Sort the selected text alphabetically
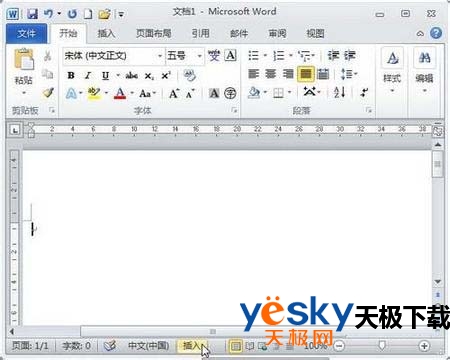Image resolution: width=450 pixels, height=360 pixels. click(x=339, y=92)
